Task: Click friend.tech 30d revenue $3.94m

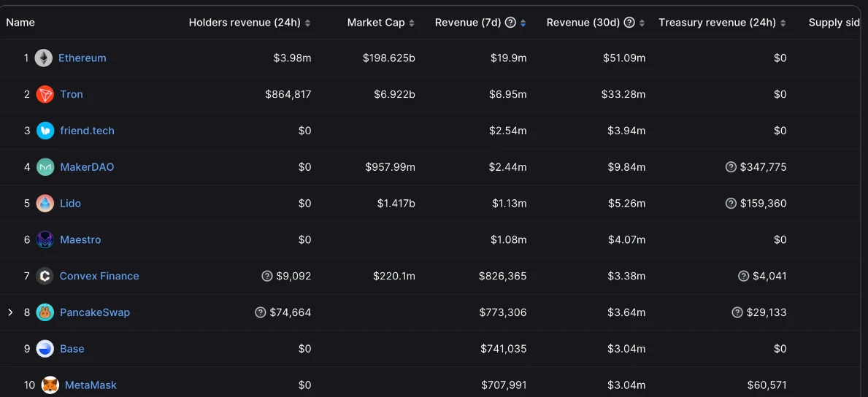Action: (626, 131)
